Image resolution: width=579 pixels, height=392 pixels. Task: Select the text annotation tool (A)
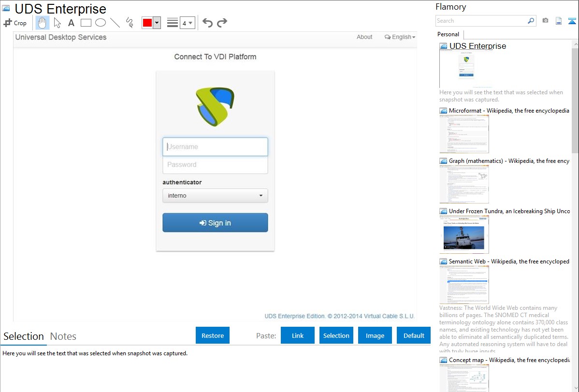click(71, 23)
